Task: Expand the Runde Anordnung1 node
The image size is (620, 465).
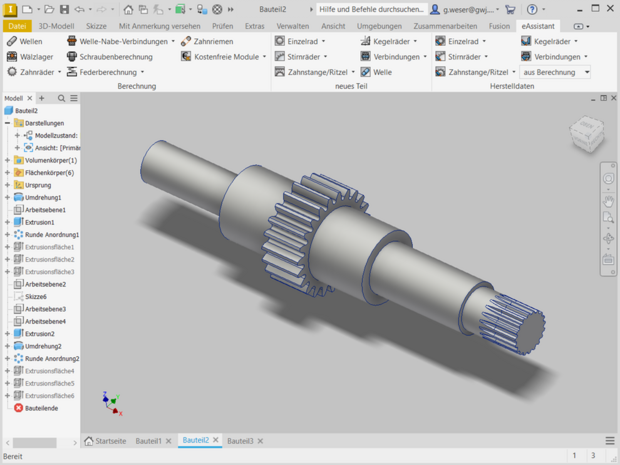Action: [7, 234]
